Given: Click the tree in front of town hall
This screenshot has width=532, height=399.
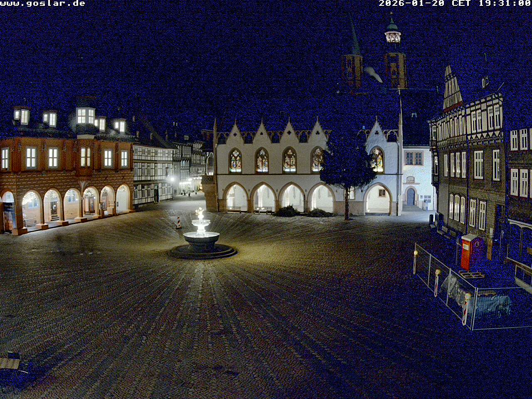Looking at the screenshot, I should pyautogui.click(x=346, y=170).
